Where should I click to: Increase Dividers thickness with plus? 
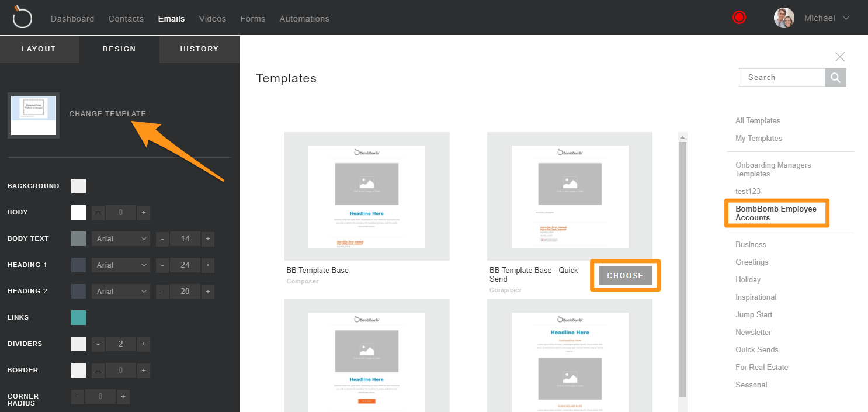(144, 344)
